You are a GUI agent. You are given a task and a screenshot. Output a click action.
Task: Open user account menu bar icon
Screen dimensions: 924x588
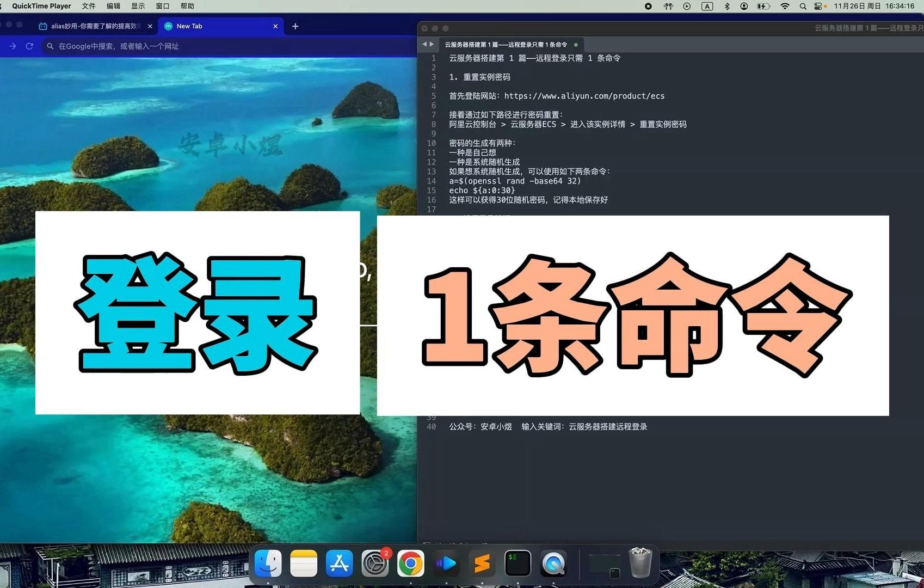click(x=744, y=6)
